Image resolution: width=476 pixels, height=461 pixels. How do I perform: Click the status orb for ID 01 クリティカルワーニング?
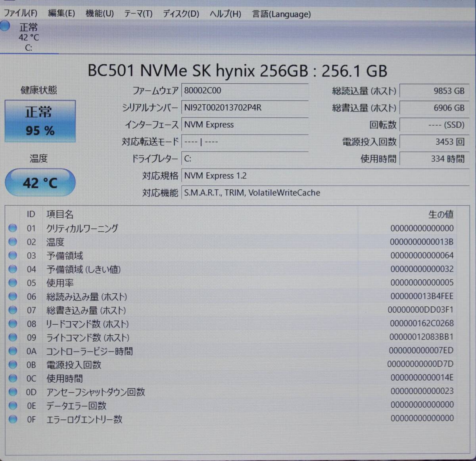pos(13,228)
